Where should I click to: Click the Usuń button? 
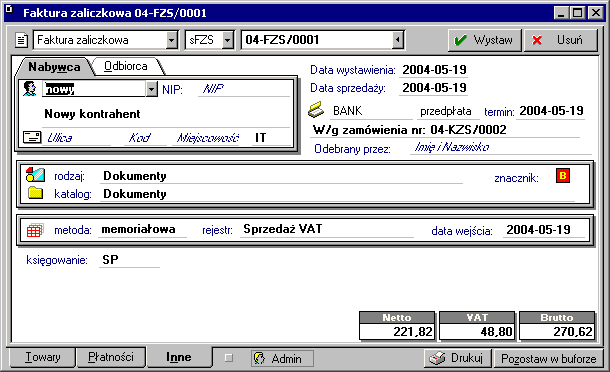pyautogui.click(x=561, y=40)
